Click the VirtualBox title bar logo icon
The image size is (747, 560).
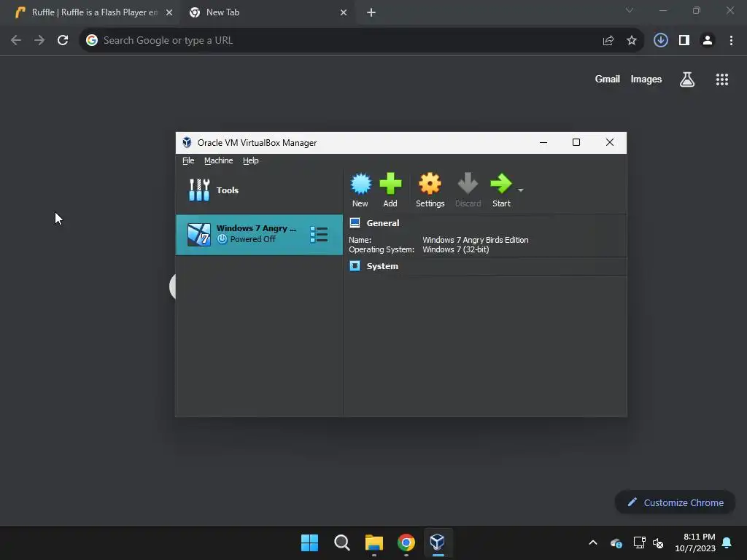pos(187,142)
